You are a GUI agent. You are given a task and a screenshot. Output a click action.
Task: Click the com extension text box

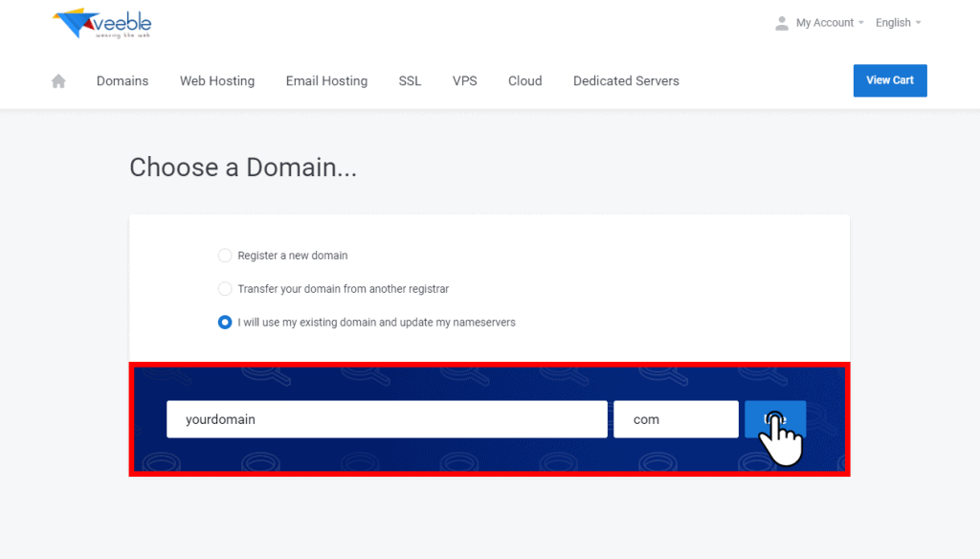[x=676, y=418]
